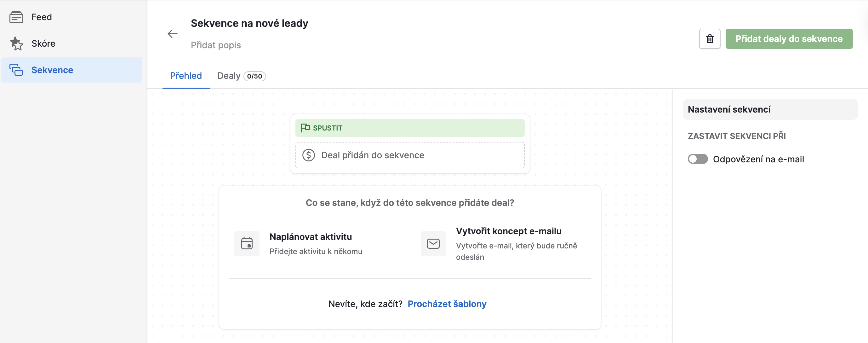Click the Skóre star icon
This screenshot has width=868, height=343.
tap(16, 44)
